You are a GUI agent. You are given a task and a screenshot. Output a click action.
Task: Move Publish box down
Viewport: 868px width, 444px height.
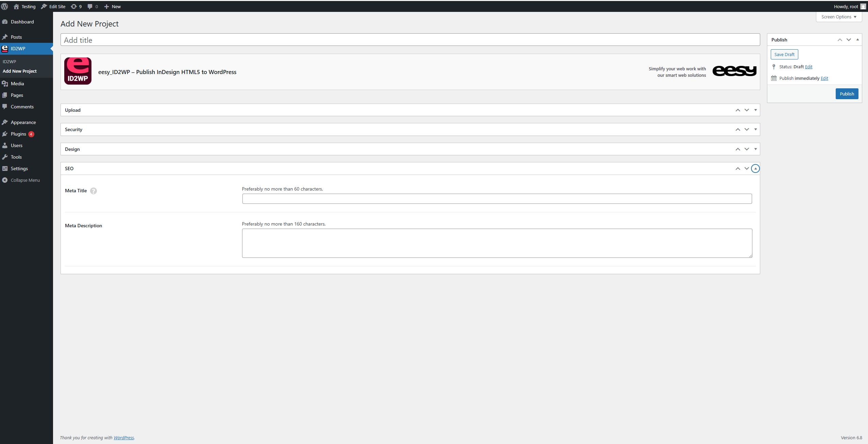coord(849,40)
